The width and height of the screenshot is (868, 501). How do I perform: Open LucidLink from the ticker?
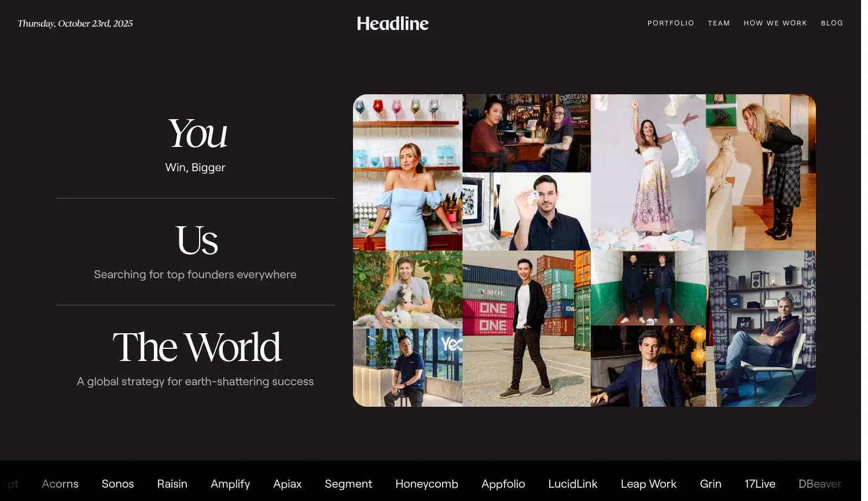[x=572, y=484]
